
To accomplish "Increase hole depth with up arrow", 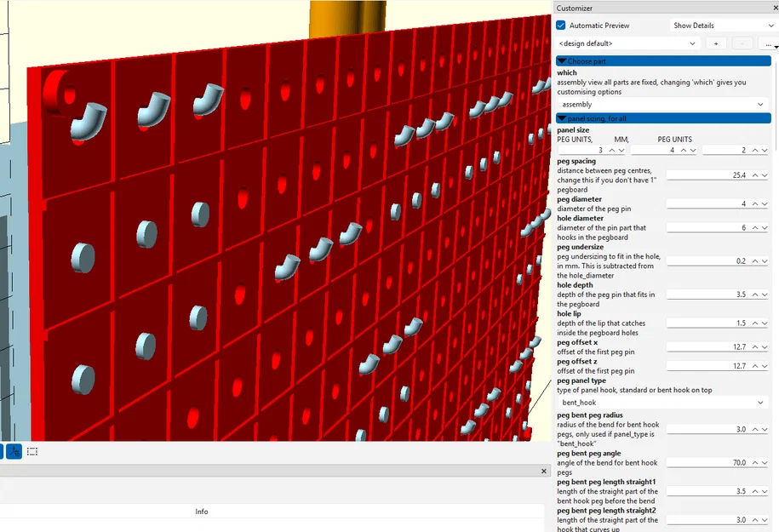I will tap(755, 295).
